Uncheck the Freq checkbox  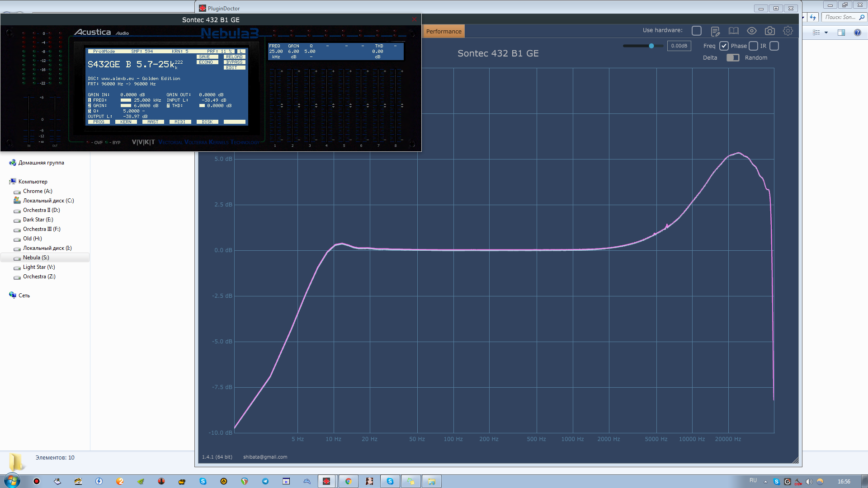724,46
